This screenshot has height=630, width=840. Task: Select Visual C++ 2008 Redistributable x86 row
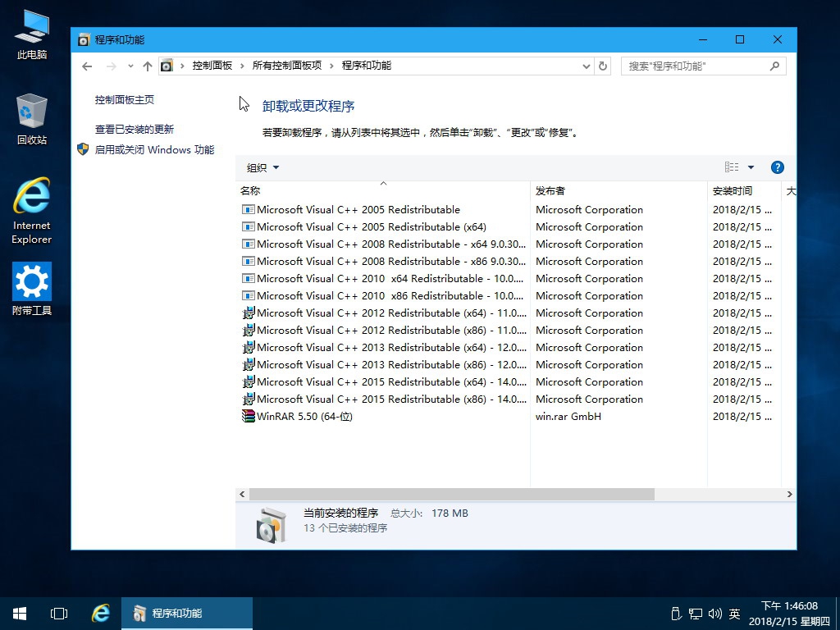pos(515,262)
